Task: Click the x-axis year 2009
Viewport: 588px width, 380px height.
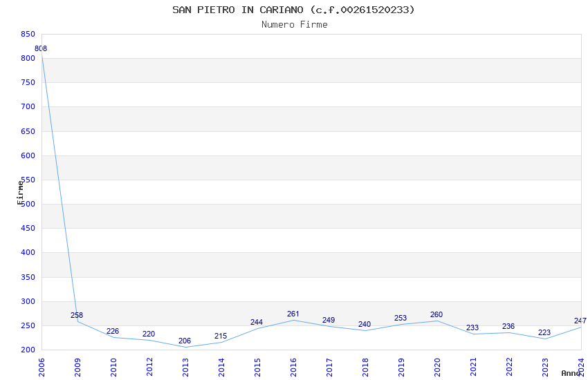Action: tap(77, 368)
